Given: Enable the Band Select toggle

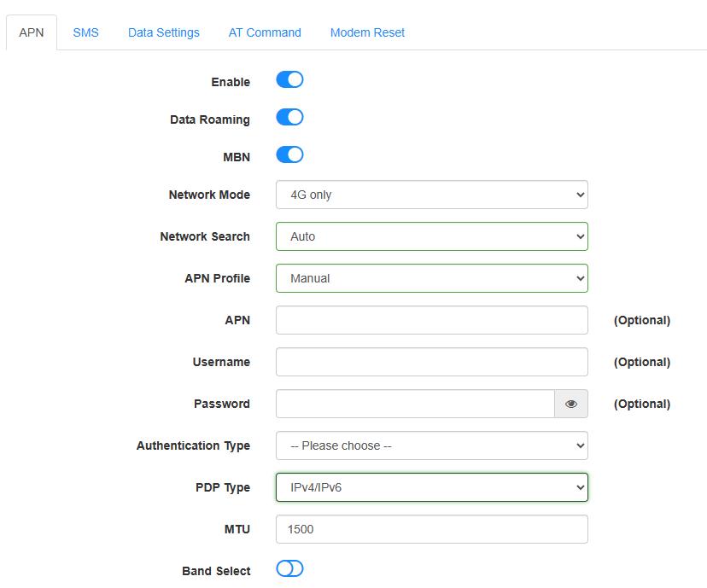Looking at the screenshot, I should point(289,569).
